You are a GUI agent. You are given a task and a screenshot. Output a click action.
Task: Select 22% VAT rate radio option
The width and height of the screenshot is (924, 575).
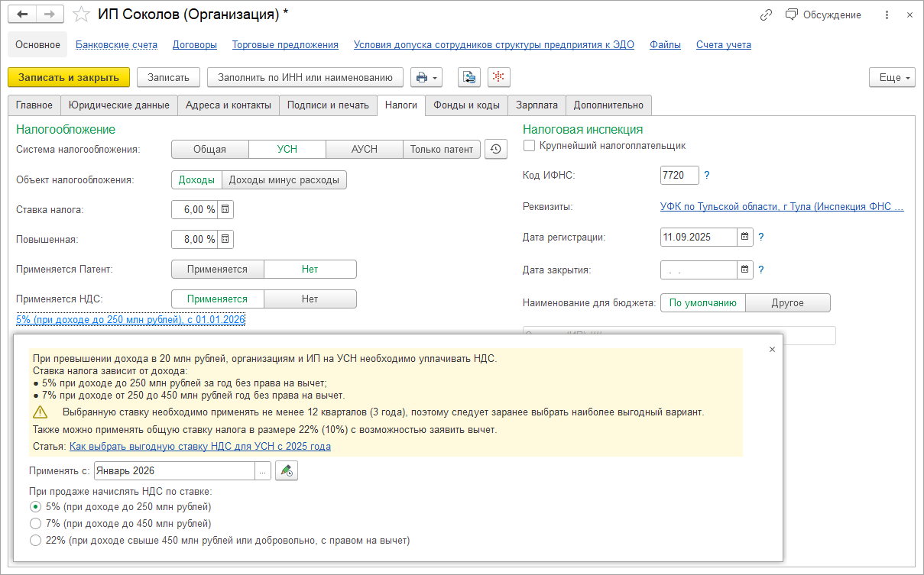point(34,541)
